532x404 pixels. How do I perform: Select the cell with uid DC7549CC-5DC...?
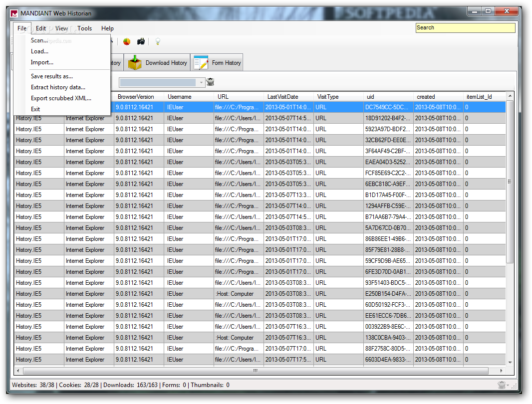(x=388, y=107)
